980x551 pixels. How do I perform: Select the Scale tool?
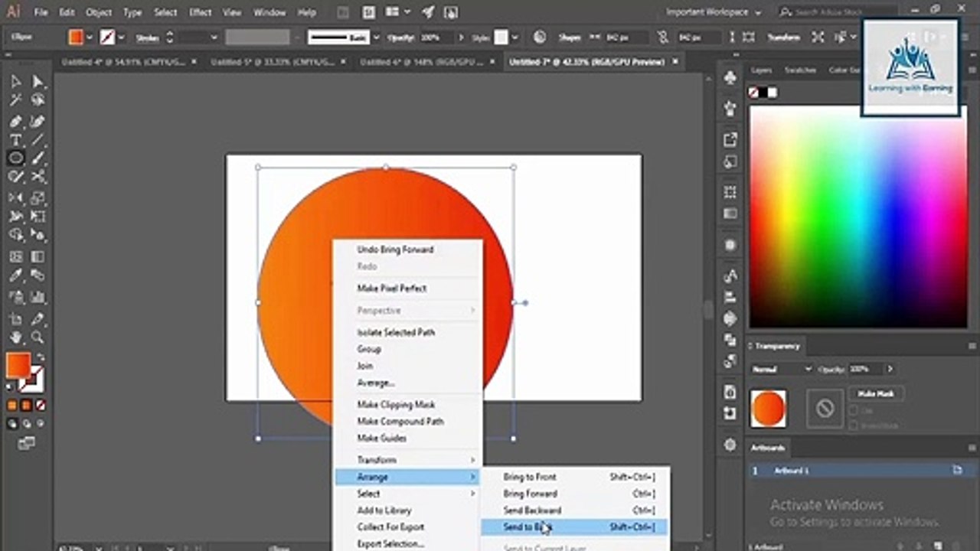(38, 198)
